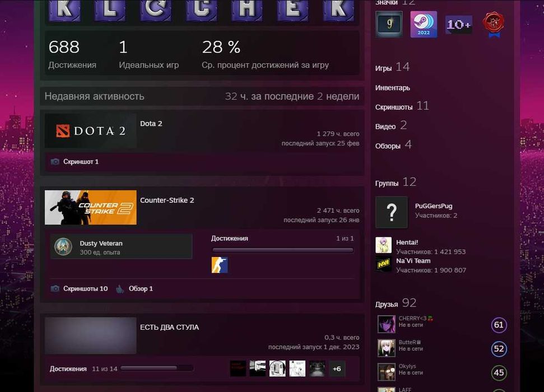
Task: Click the fourth ЕСТЬ ДВА СТУЛА achievement icon
Action: pyautogui.click(x=297, y=368)
